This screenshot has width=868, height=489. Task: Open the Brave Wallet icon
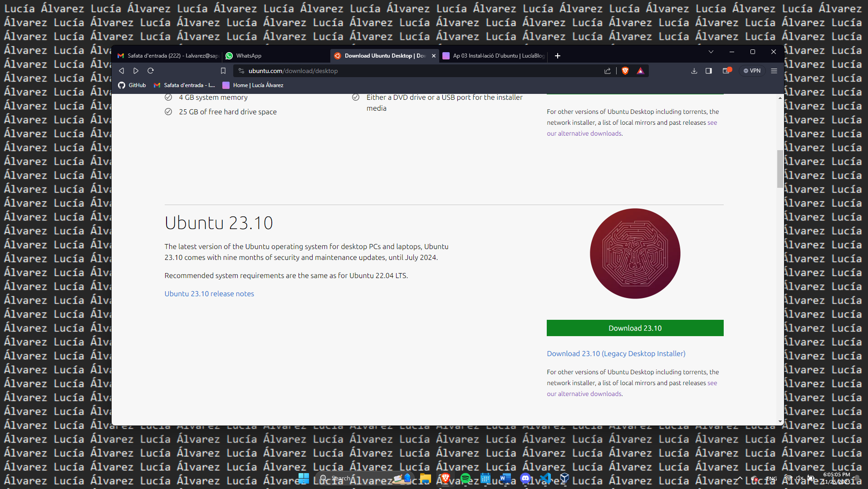726,71
